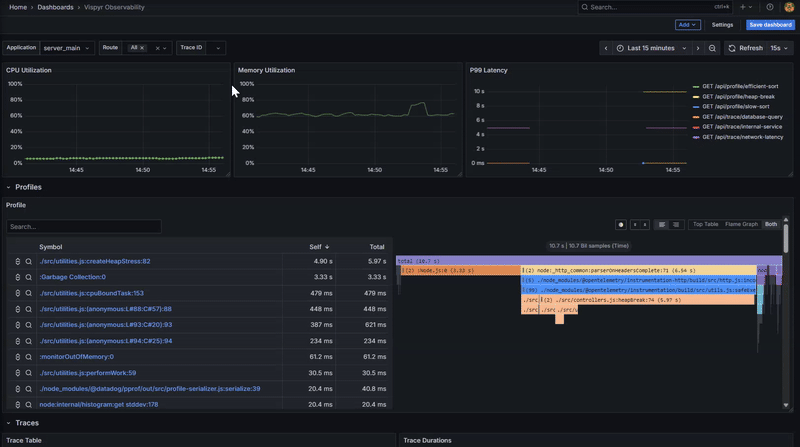This screenshot has height=447, width=800.
Task: Open the Application server_main dropdown
Action: point(67,48)
